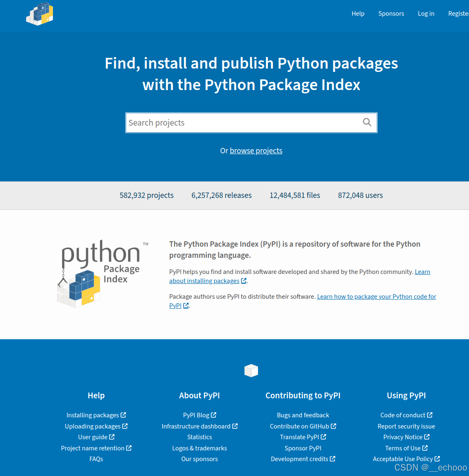Click external-link icon beside PyPI Blog
The height and width of the screenshot is (476, 469).
pos(213,415)
